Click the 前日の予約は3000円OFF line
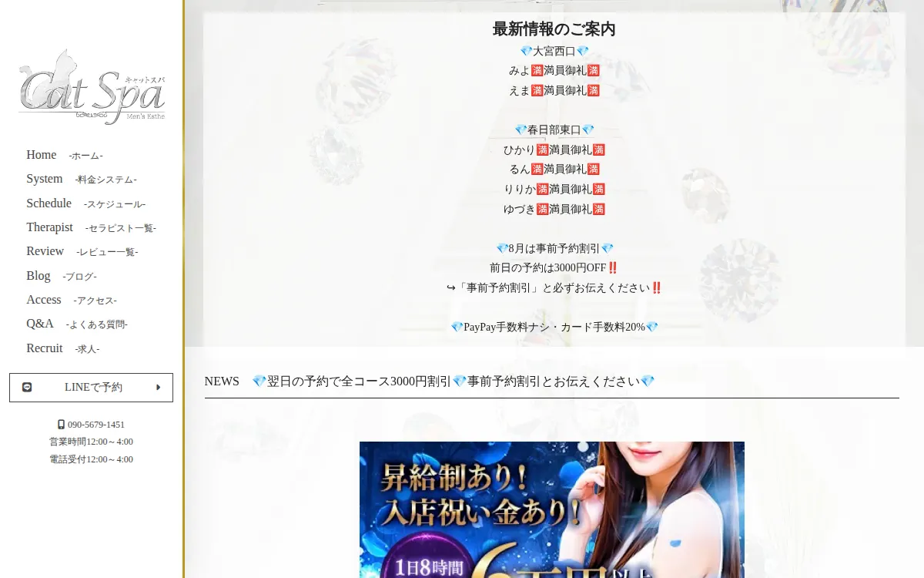This screenshot has width=924, height=578. tap(554, 267)
